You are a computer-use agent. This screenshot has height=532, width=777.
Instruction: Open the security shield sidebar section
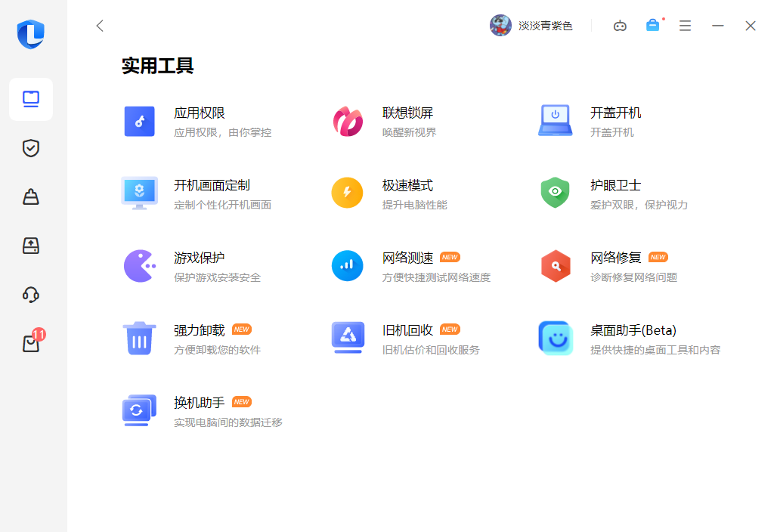point(31,147)
